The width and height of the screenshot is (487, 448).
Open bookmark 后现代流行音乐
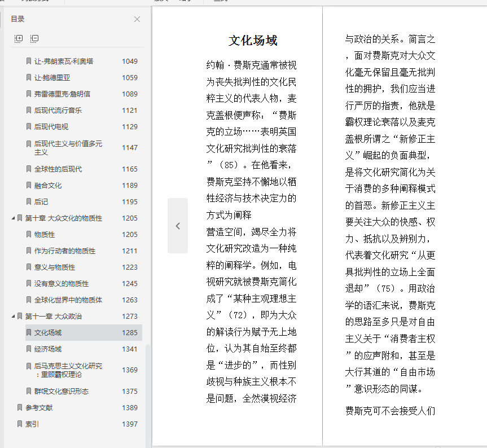[x=58, y=111]
